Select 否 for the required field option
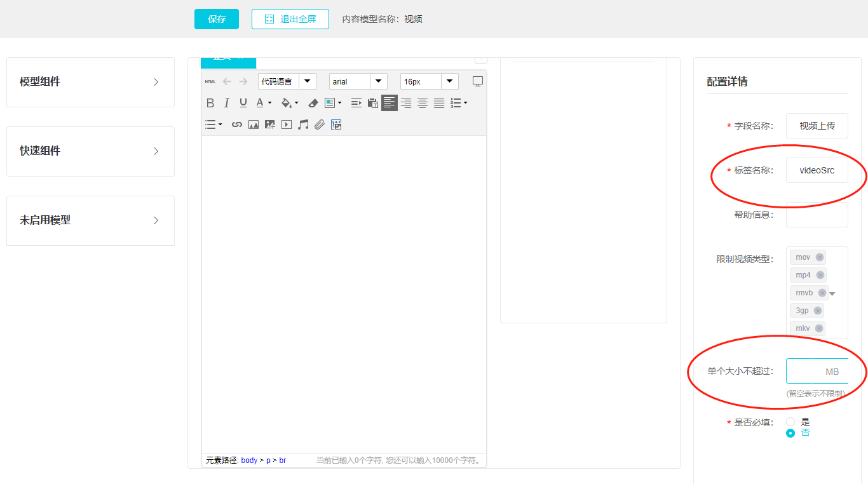This screenshot has width=868, height=484. [790, 433]
